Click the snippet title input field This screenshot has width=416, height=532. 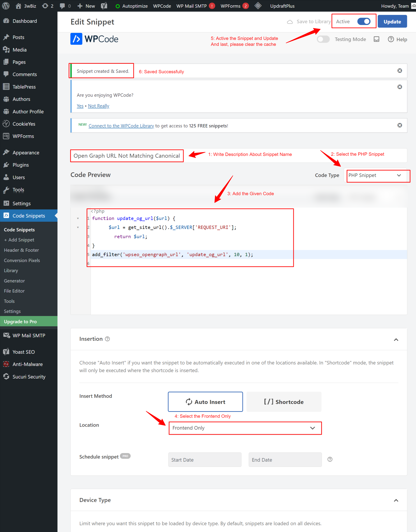pyautogui.click(x=127, y=156)
